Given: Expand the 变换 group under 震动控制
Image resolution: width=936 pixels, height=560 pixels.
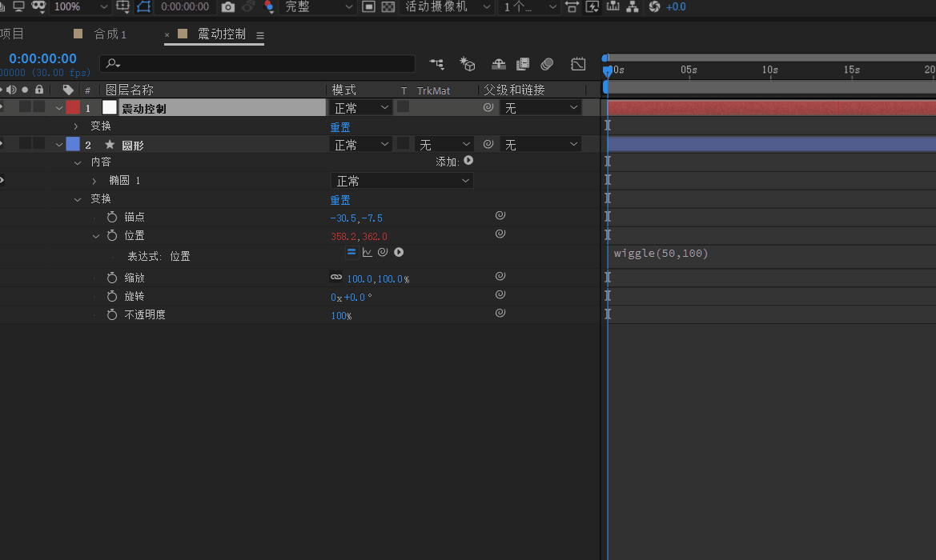Looking at the screenshot, I should (x=75, y=126).
